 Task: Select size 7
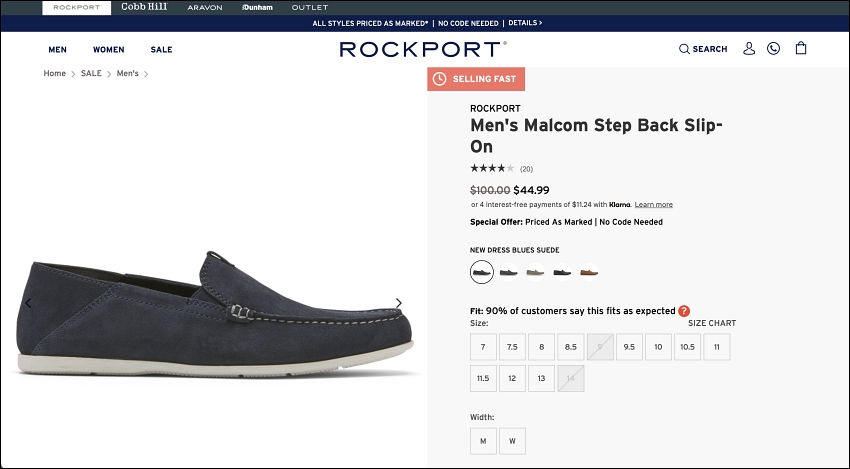483,347
